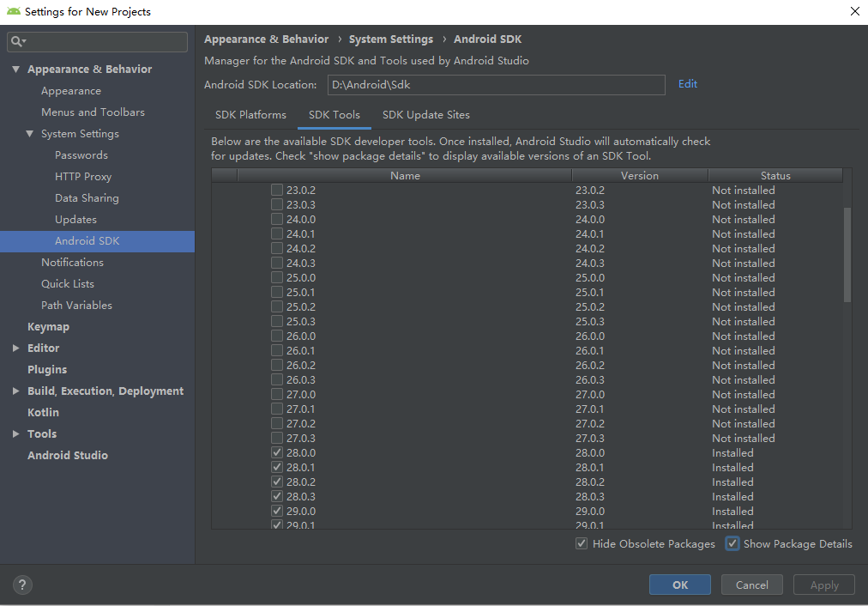
Task: Toggle Show Package Details checkbox
Action: [x=732, y=543]
